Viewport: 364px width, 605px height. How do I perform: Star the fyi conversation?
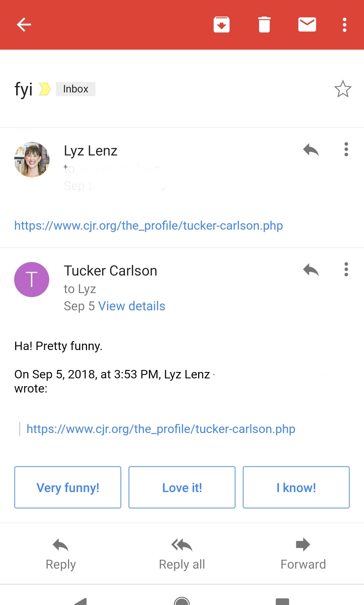pyautogui.click(x=343, y=89)
